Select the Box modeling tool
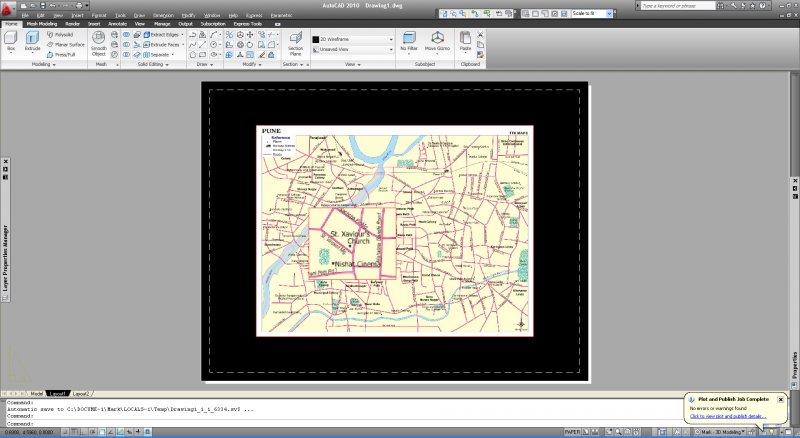800x438 pixels. [x=11, y=40]
